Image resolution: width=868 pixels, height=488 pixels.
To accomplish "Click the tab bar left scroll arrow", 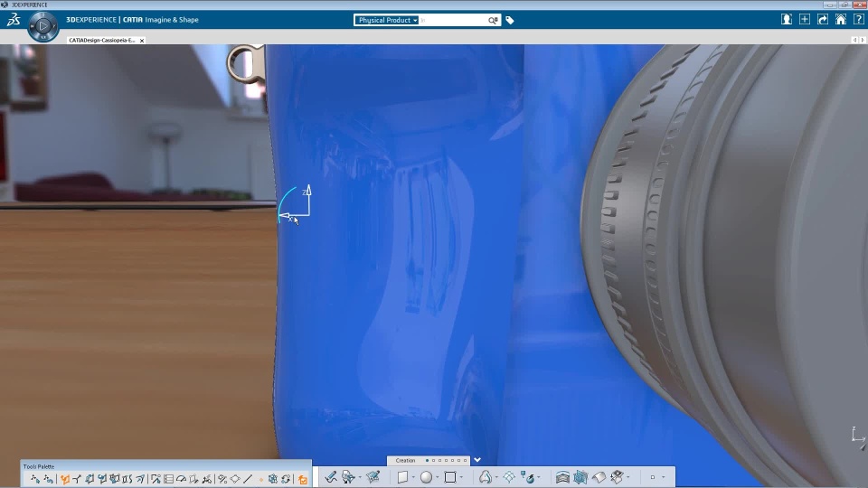I will pos(854,40).
